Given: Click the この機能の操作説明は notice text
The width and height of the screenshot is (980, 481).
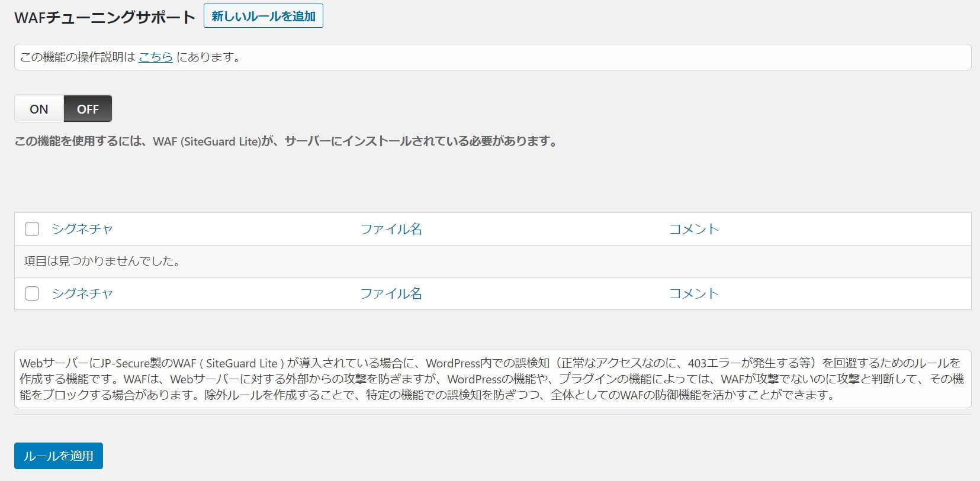Looking at the screenshot, I should [78, 57].
